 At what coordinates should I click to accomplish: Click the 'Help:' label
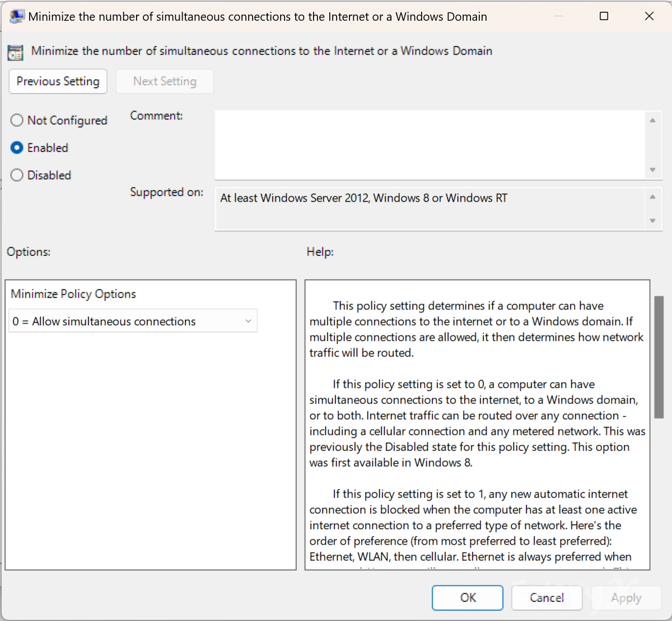[320, 252]
